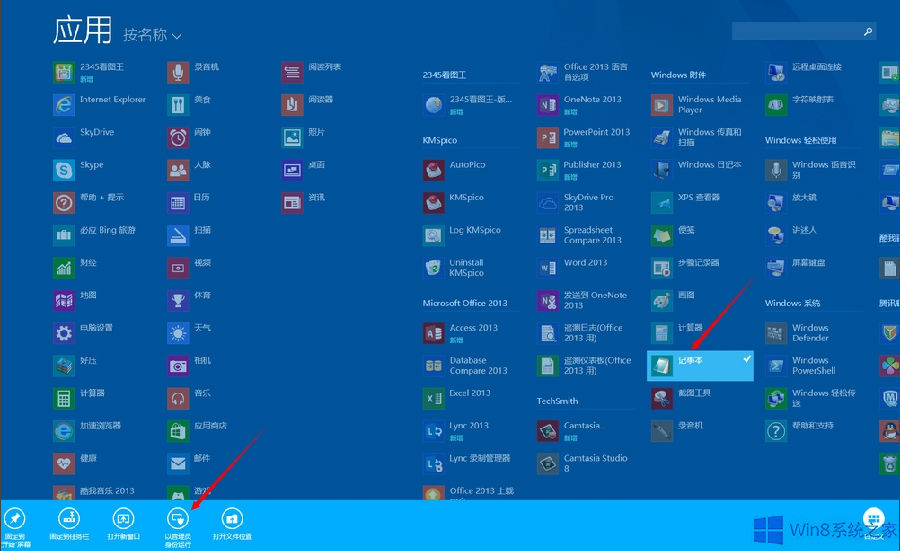Open the 音乐 music app
The image size is (900, 551).
189,398
